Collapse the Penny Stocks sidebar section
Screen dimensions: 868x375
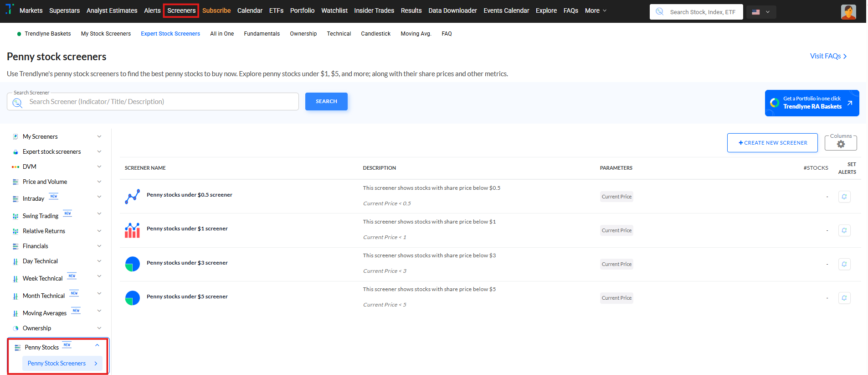(x=97, y=346)
